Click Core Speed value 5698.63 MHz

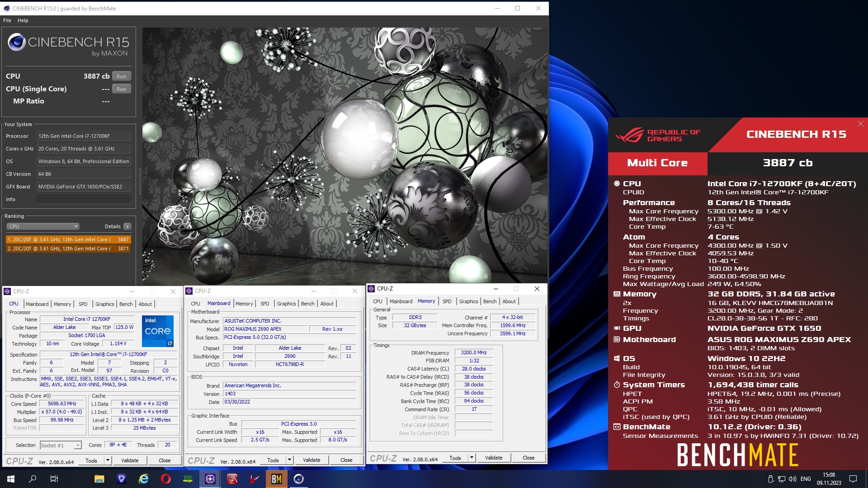click(62, 404)
